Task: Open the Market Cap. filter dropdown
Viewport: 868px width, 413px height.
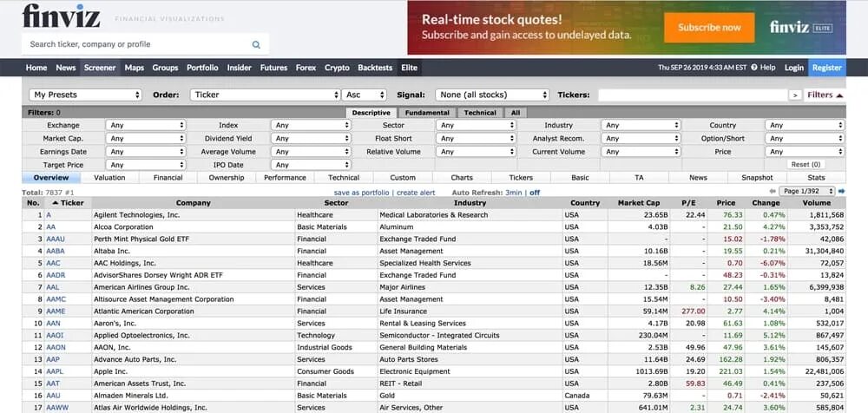Action: (146, 139)
